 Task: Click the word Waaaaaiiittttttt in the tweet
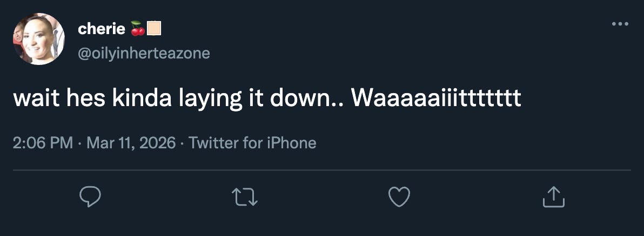pyautogui.click(x=436, y=100)
